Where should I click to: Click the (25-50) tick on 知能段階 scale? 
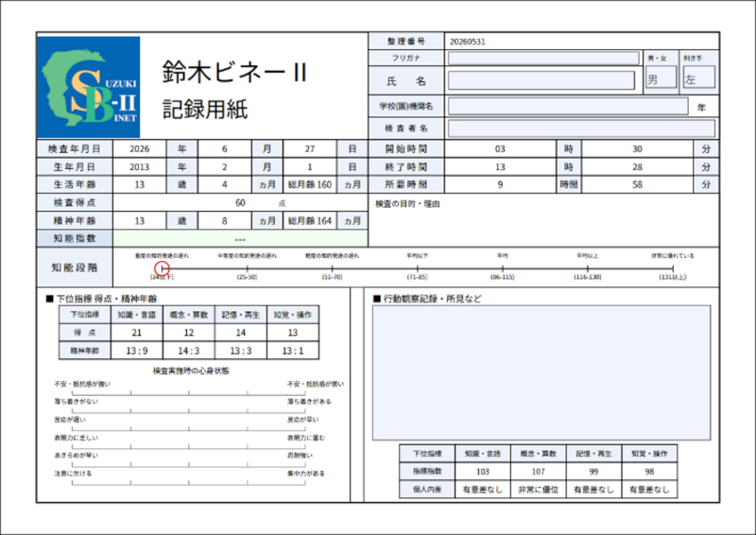(247, 268)
